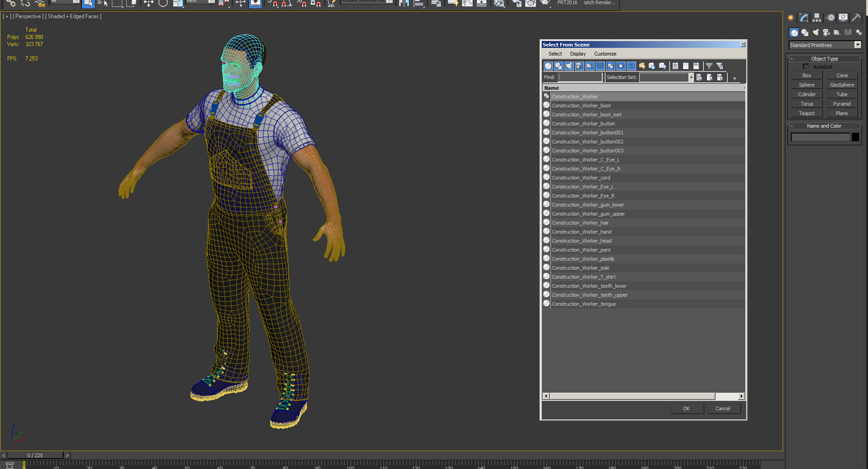Open Standard Primitives dropdown

pos(825,45)
